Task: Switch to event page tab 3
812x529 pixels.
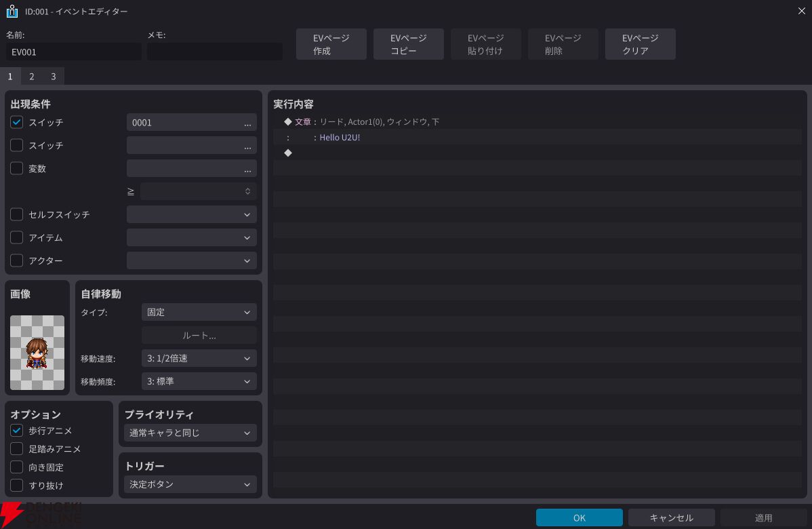Action: point(54,76)
